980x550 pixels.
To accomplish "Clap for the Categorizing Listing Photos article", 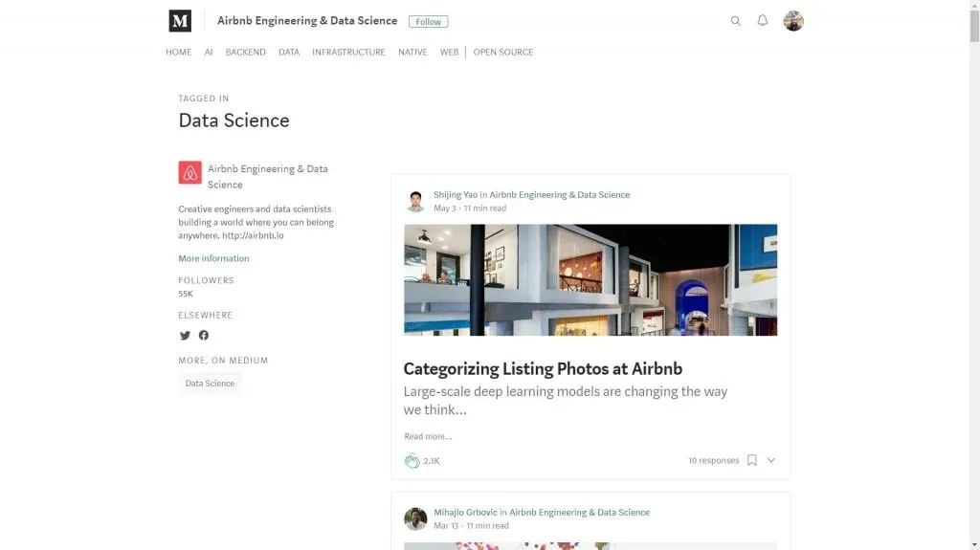I will tap(412, 461).
